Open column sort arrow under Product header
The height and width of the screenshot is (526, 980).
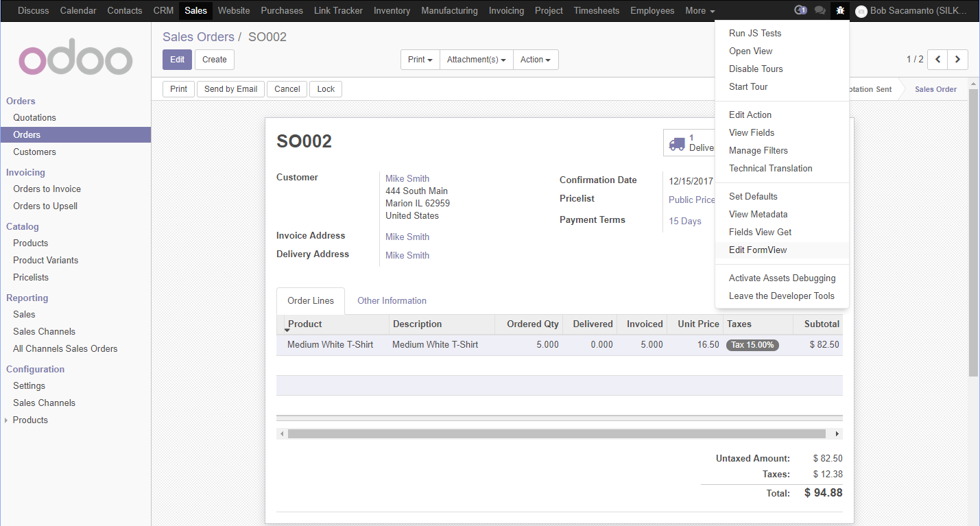point(287,331)
